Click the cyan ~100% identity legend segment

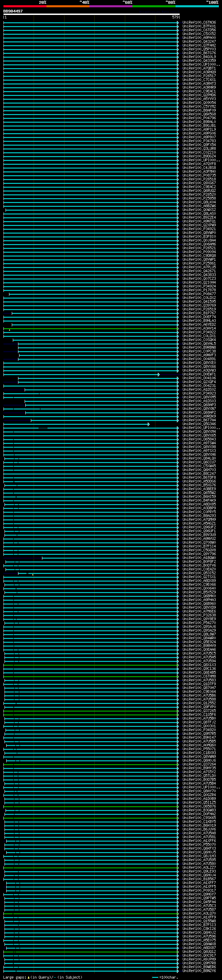(197, 6)
